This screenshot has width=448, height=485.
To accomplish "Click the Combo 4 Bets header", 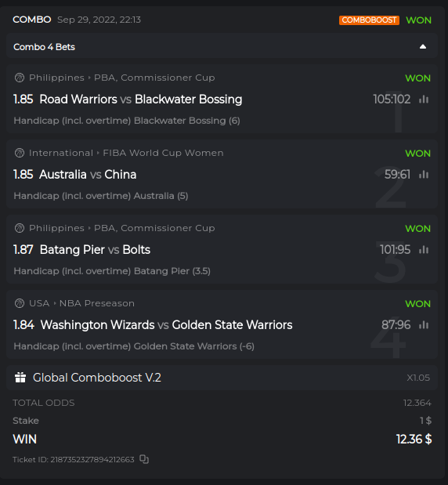I will coord(222,47).
